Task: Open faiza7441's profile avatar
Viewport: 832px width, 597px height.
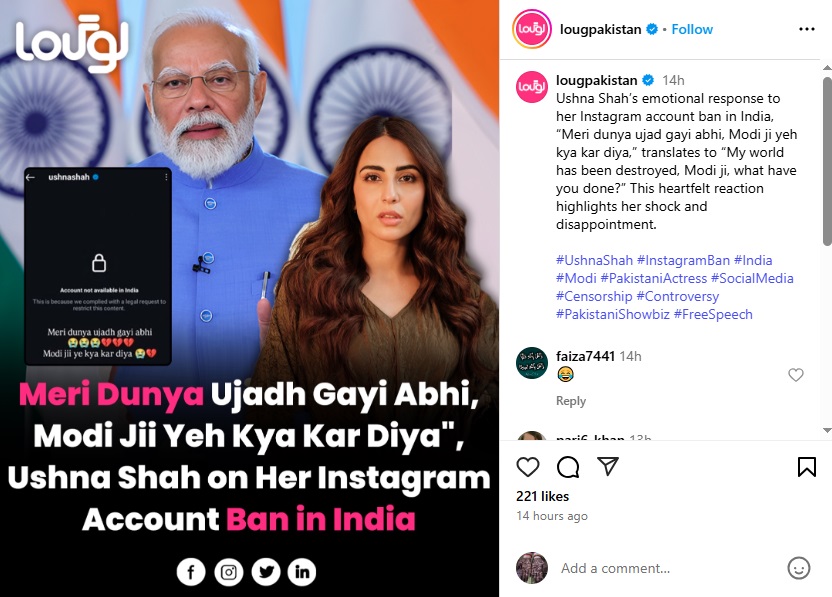Action: point(532,363)
